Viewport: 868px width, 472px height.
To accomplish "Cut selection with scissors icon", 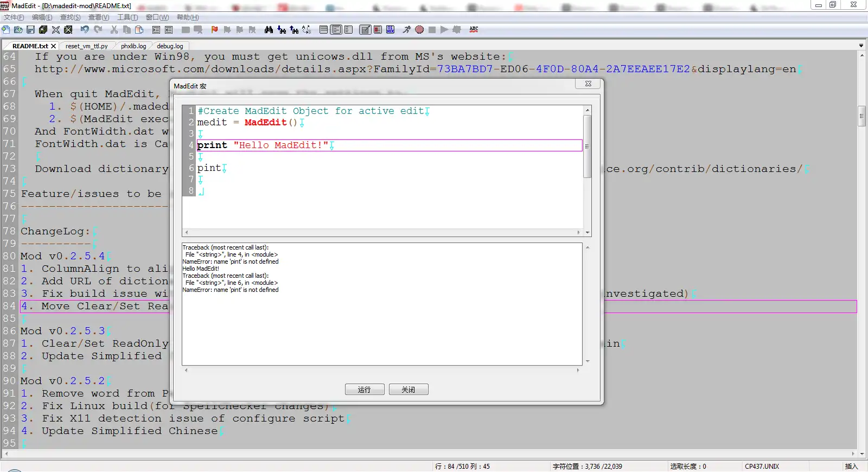I will click(114, 30).
